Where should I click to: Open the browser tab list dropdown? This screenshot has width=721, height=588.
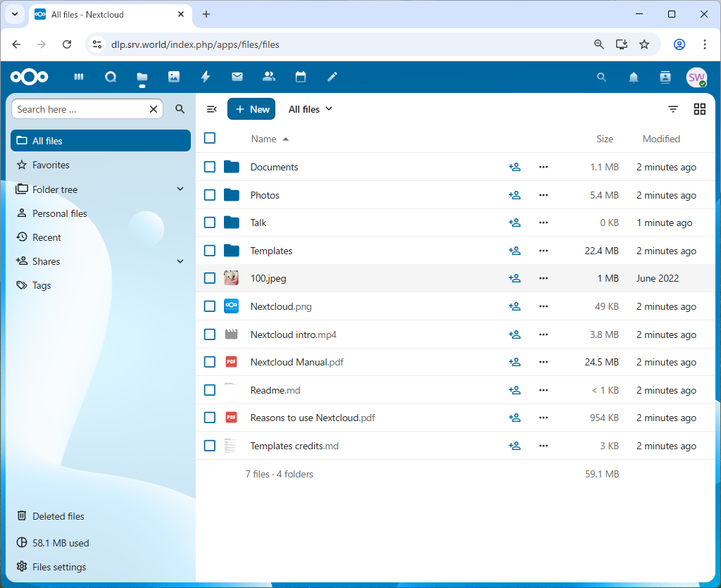pos(15,14)
